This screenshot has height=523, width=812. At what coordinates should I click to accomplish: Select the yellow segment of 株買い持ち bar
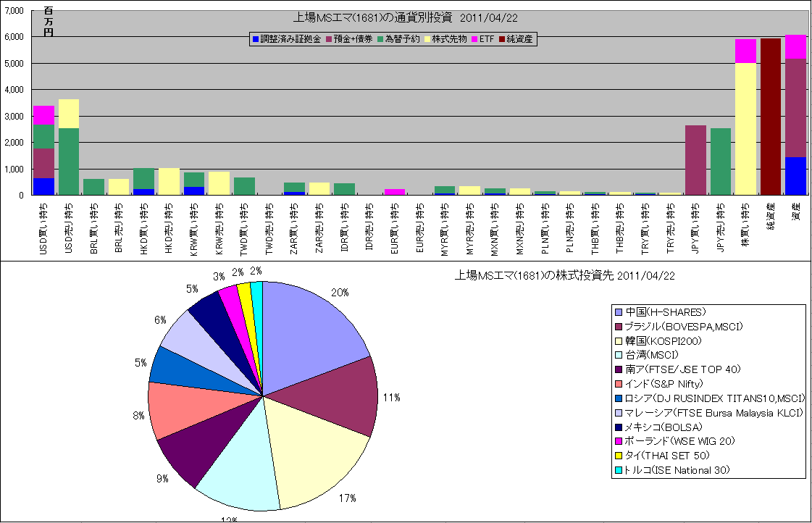745,129
